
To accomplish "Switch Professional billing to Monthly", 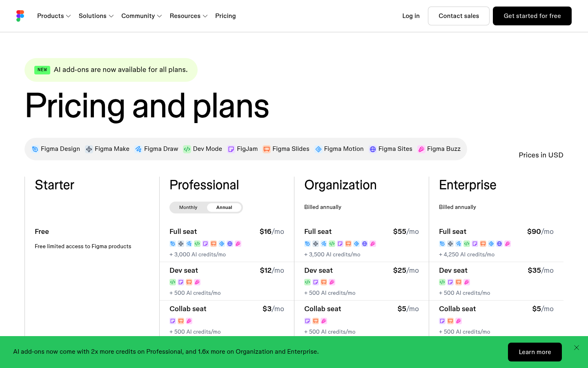I will (x=188, y=207).
